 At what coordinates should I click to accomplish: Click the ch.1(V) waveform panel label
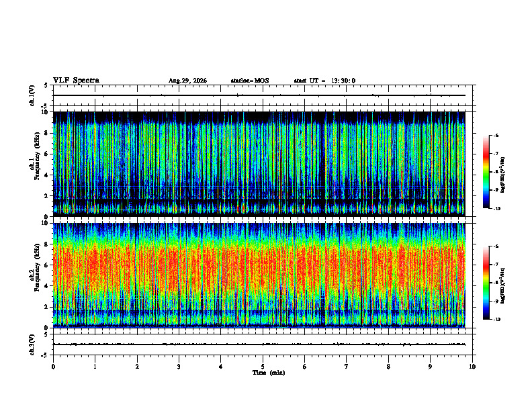point(32,95)
